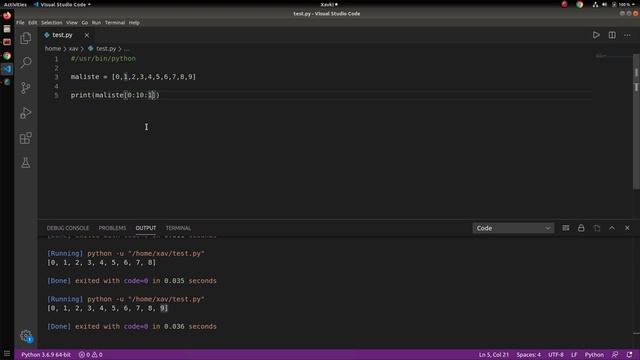This screenshot has width=640, height=360.
Task: Select the Visual Studio Code dock icon
Action: point(7,69)
